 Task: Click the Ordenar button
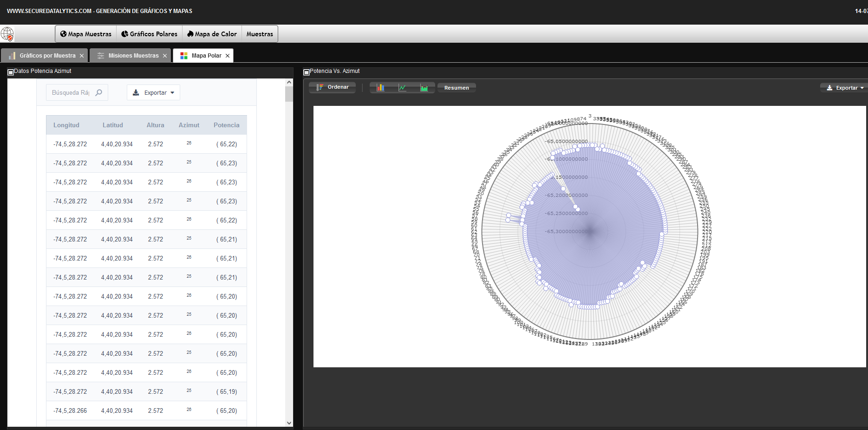click(x=333, y=87)
